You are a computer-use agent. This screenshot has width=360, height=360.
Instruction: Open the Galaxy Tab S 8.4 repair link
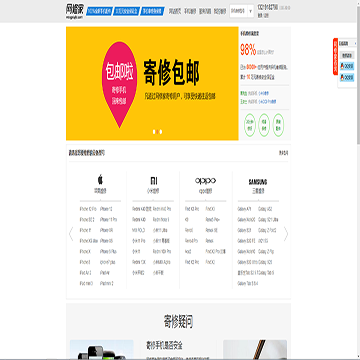(x=248, y=284)
